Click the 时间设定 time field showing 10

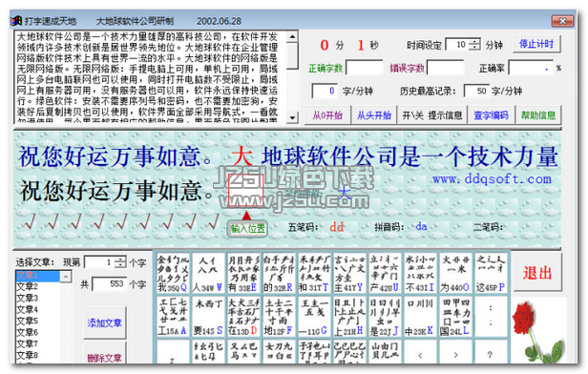click(457, 45)
